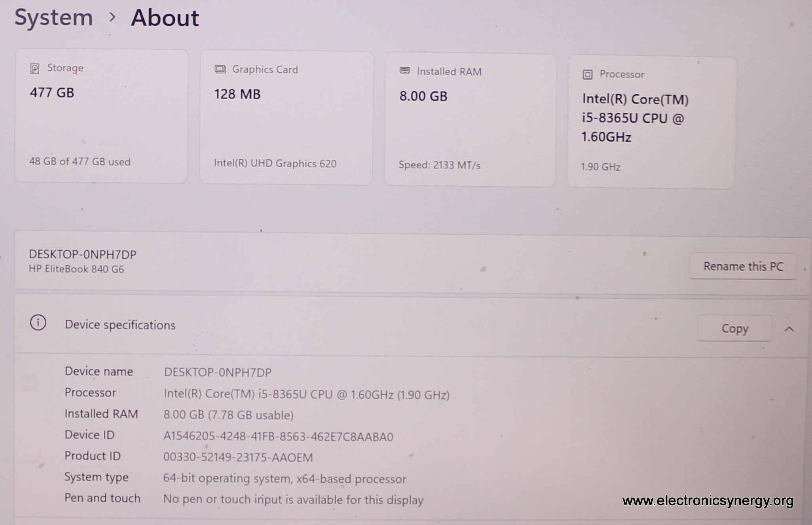Collapse Device specifications with the chevron
This screenshot has width=812, height=525.
pos(789,329)
